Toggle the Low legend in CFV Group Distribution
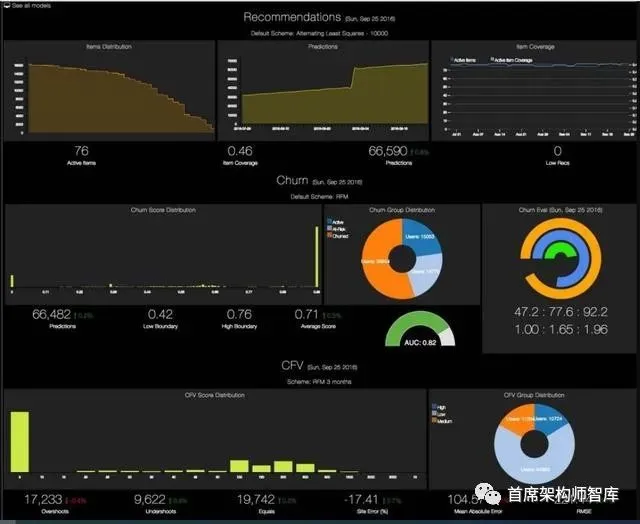Image resolution: width=640 pixels, height=524 pixels. (x=438, y=414)
